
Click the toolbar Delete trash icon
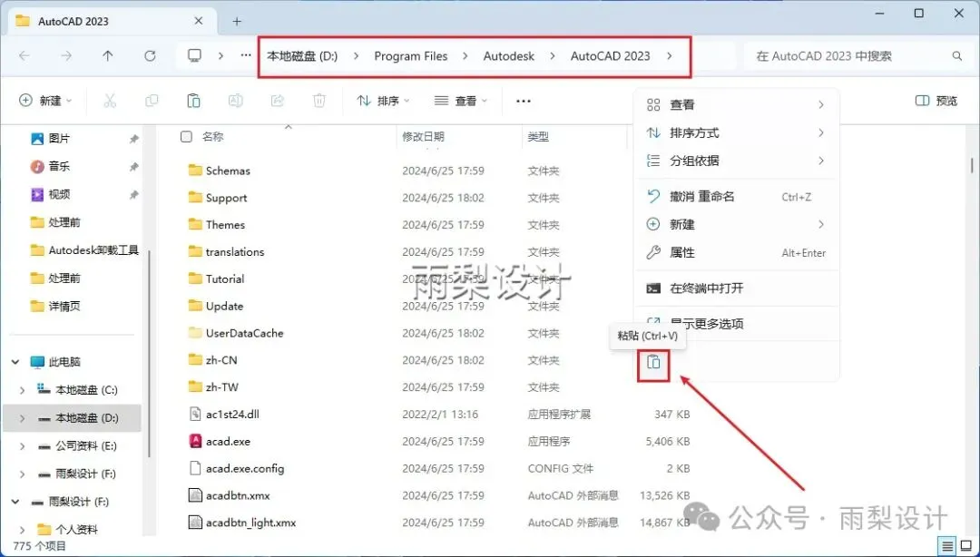point(318,101)
